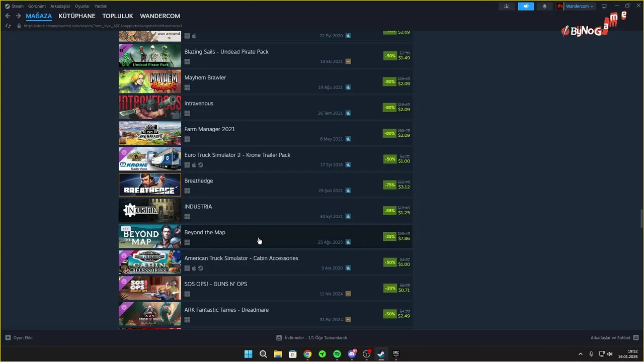Click the Steam icon on Euro Truck Simulator 2 row
Viewport: 644px width, 362px height.
(201, 165)
